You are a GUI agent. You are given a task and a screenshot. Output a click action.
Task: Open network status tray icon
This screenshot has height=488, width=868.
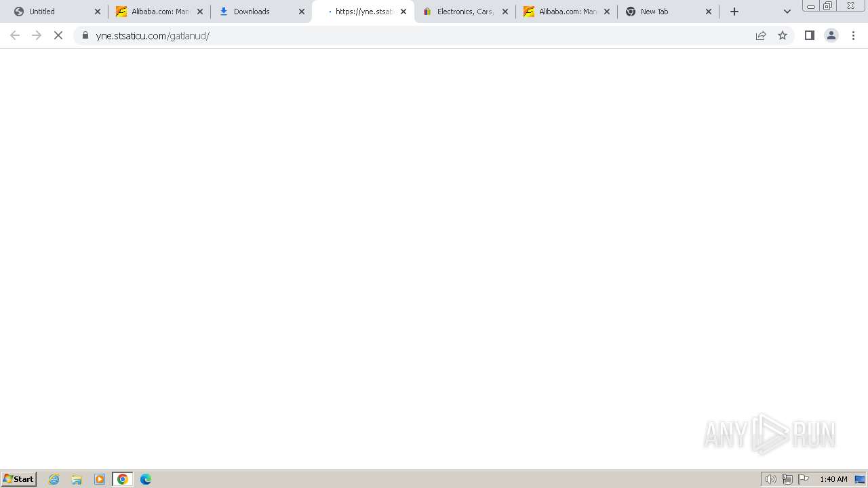click(787, 479)
